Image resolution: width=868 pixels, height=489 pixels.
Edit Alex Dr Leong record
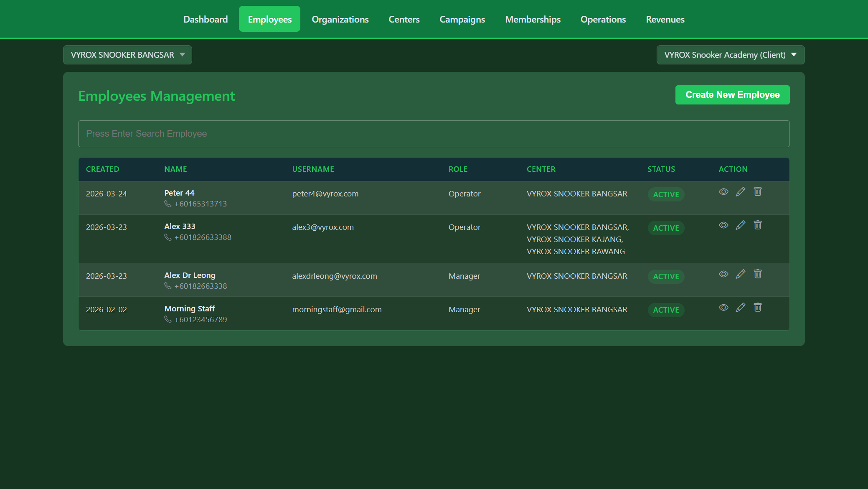741,274
